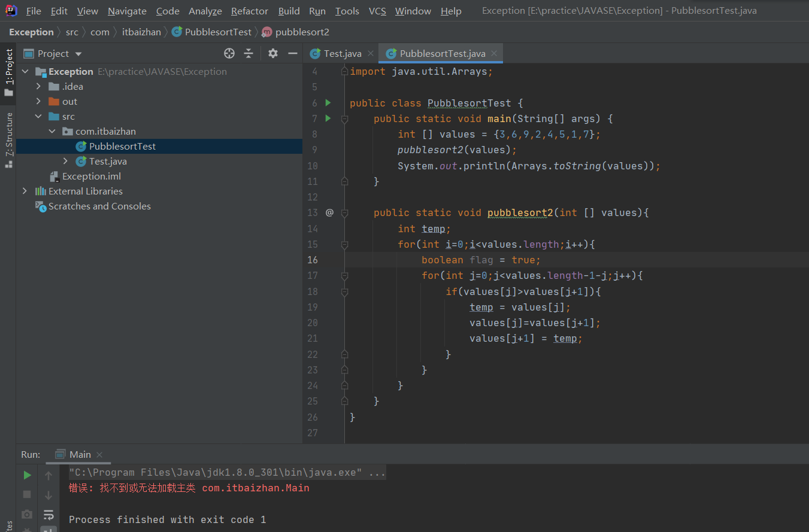The height and width of the screenshot is (532, 809).
Task: Click the com breadcrumb
Action: 100,32
